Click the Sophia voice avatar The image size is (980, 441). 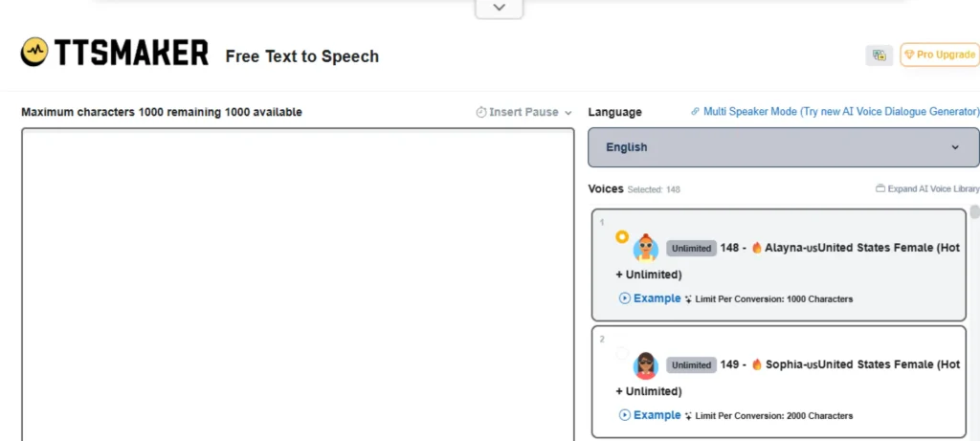pyautogui.click(x=646, y=364)
